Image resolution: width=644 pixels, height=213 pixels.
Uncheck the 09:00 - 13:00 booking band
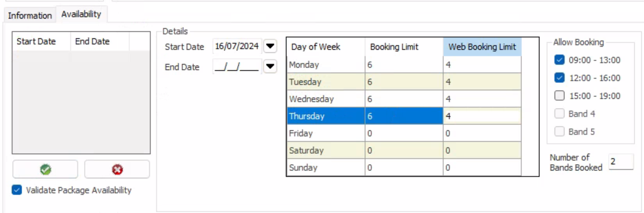[560, 60]
